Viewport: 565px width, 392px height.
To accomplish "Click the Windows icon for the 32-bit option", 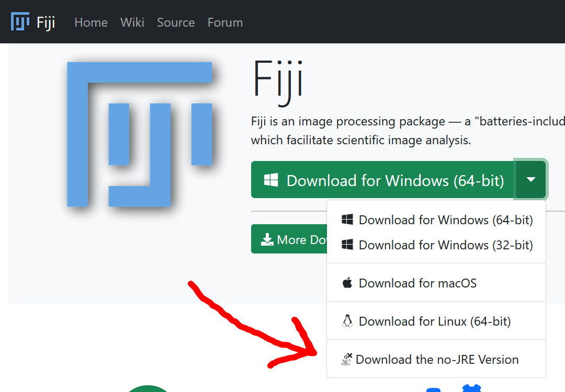I will [347, 245].
